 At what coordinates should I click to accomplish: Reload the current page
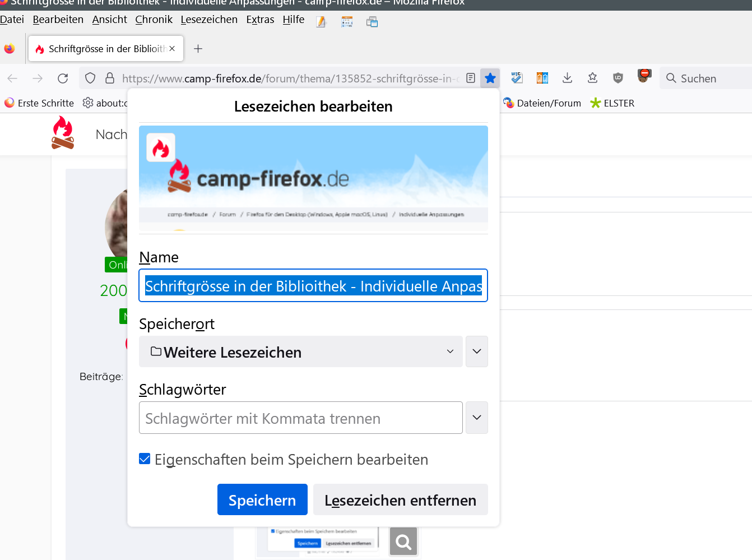(63, 78)
